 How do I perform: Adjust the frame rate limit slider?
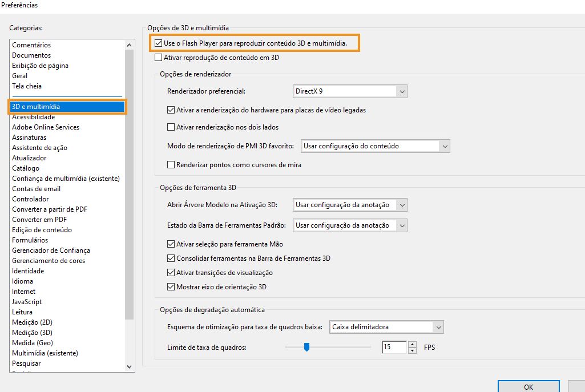point(307,346)
